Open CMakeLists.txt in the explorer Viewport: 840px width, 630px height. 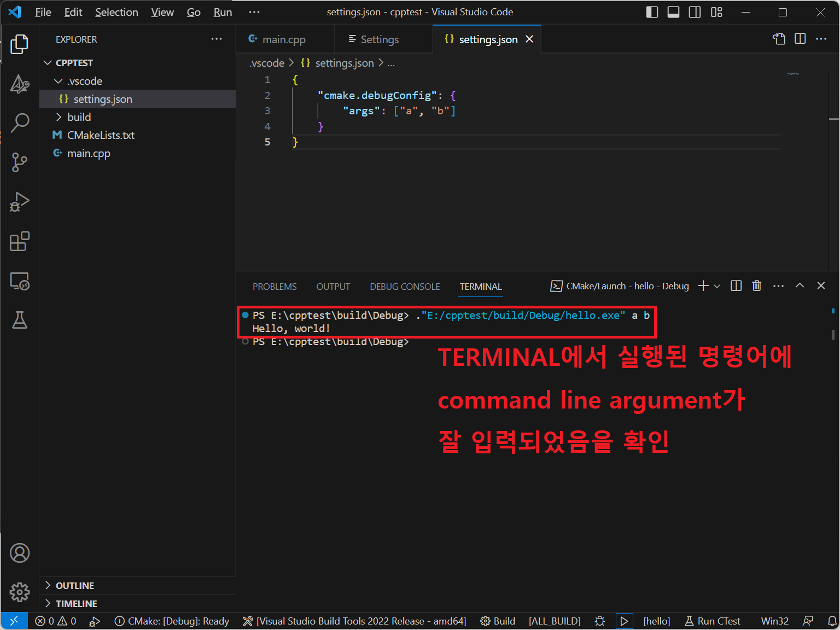pyautogui.click(x=101, y=135)
